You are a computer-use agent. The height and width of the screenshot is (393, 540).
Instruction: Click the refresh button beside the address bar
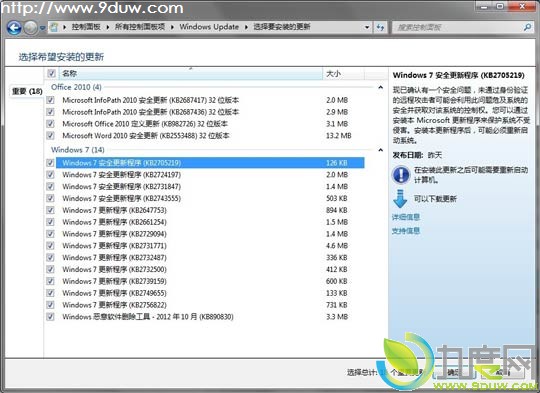pos(380,27)
